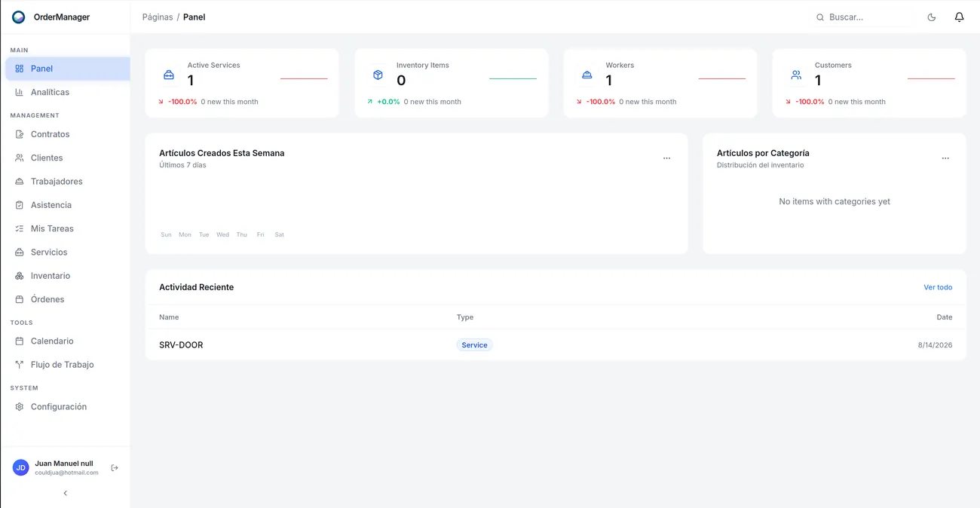Click the Active Services toolbox card icon
The image size is (980, 508).
point(169,75)
